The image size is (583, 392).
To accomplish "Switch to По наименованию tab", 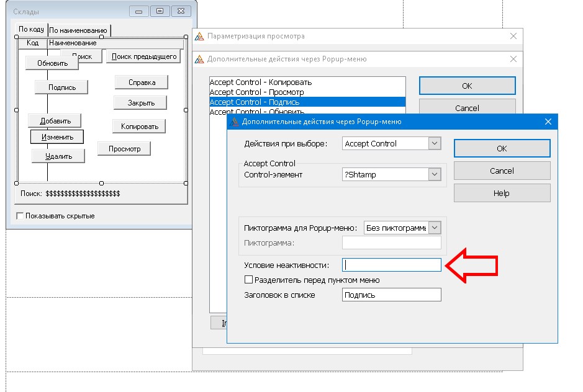I will [x=78, y=30].
